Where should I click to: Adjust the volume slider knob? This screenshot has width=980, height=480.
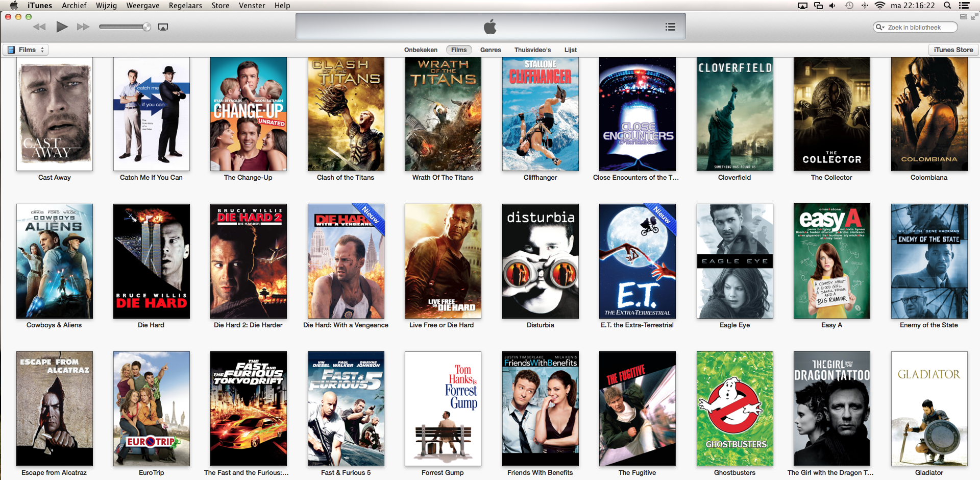pos(146,27)
